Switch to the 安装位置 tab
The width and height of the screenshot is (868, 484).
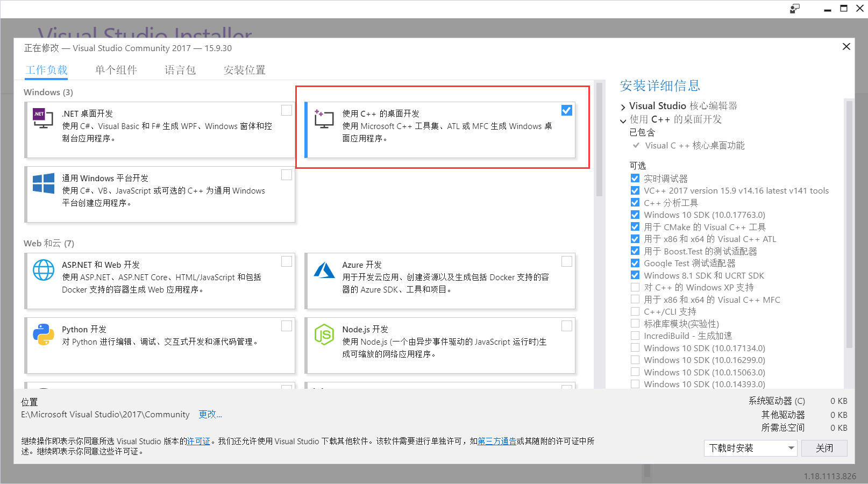pos(245,70)
